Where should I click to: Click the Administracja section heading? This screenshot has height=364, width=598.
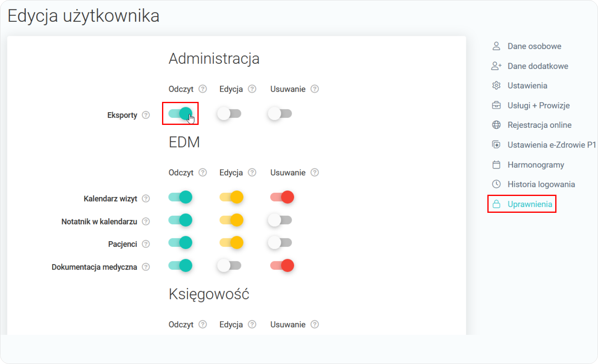pyautogui.click(x=214, y=59)
